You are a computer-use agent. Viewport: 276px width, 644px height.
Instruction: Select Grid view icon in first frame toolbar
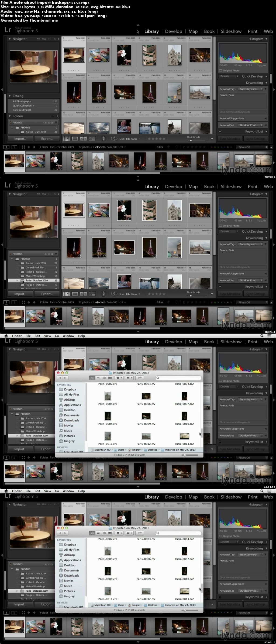click(66, 139)
